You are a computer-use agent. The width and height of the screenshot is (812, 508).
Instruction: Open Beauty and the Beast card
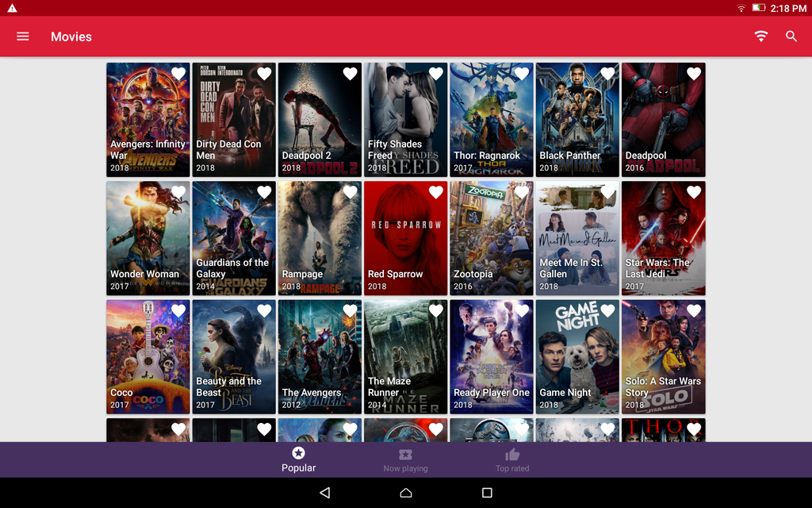coord(234,356)
